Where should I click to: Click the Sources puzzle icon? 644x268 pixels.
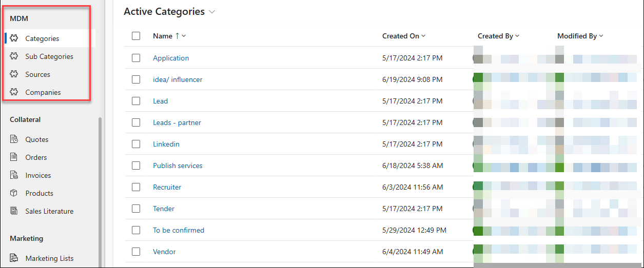click(x=14, y=74)
